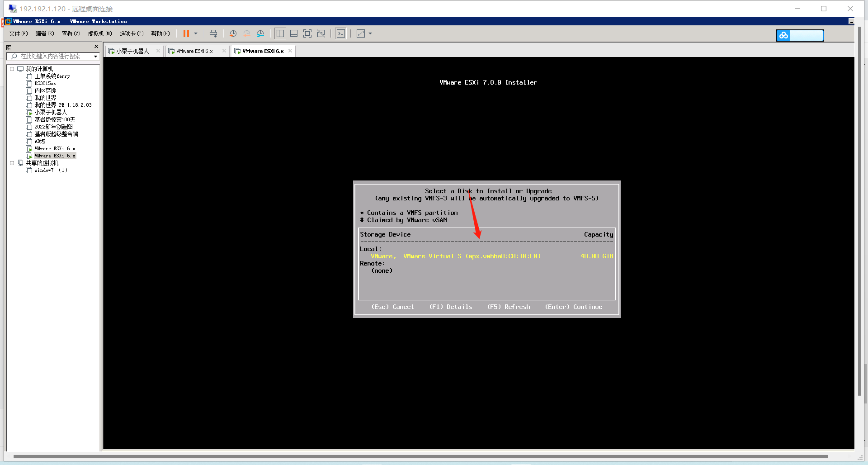The width and height of the screenshot is (868, 465).
Task: Select 共享的虚拟机 in the library
Action: point(42,163)
